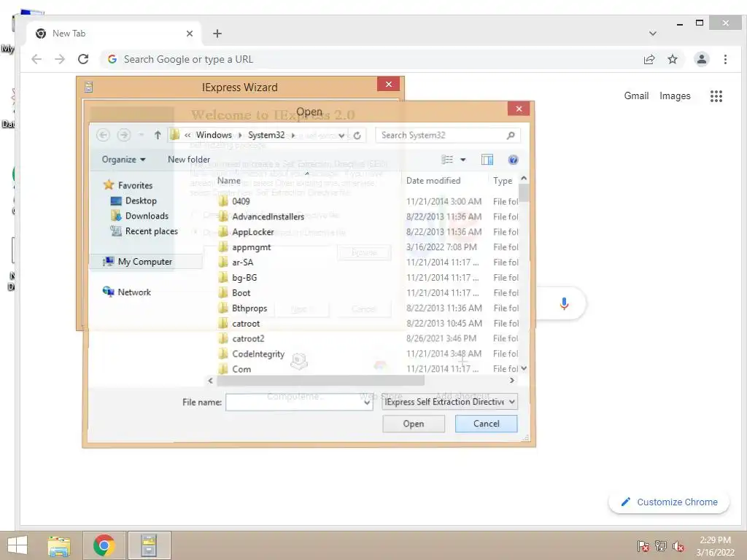The image size is (747, 560).
Task: Click Customize Chrome button
Action: coord(669,502)
